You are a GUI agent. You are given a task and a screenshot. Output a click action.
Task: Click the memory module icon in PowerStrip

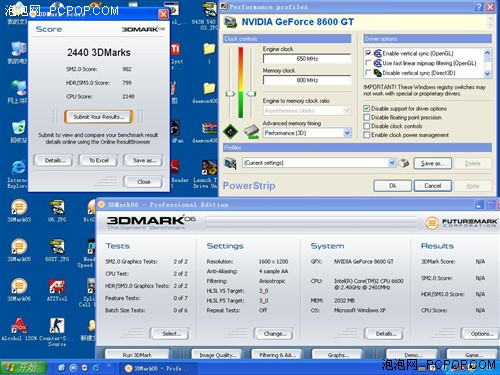252,131
